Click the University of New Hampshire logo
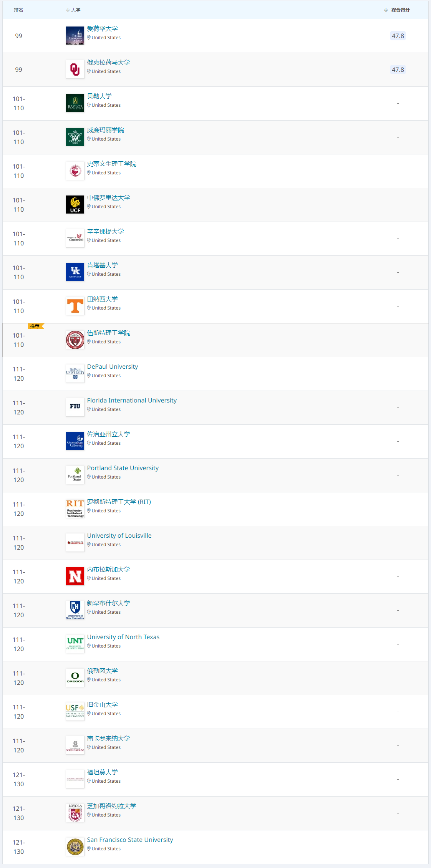431x868 pixels. tap(75, 610)
